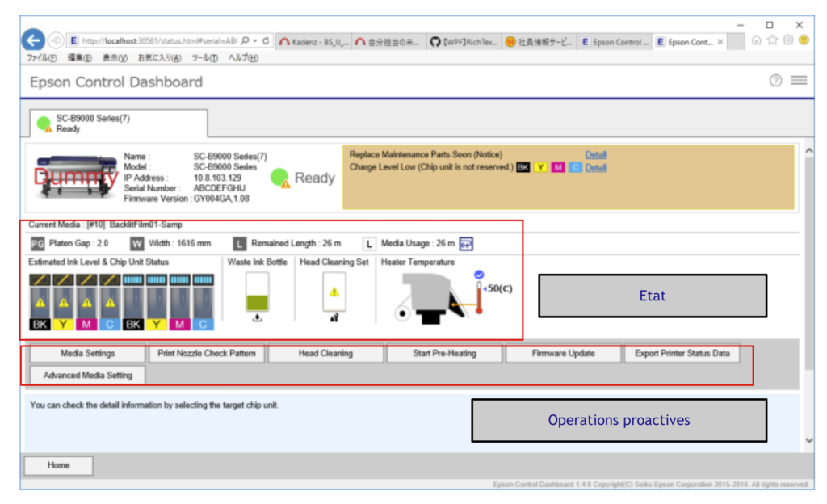
Task: Select the Y ink tank without a warning
Action: pos(156,302)
